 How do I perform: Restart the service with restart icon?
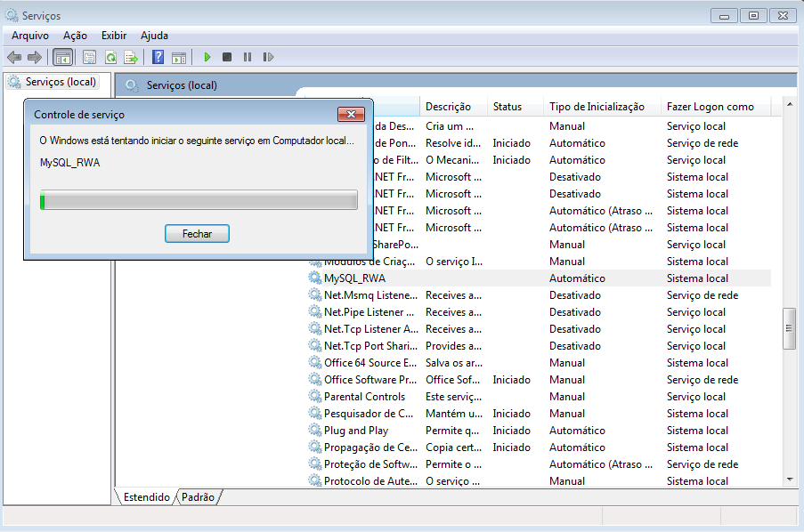pyautogui.click(x=268, y=57)
